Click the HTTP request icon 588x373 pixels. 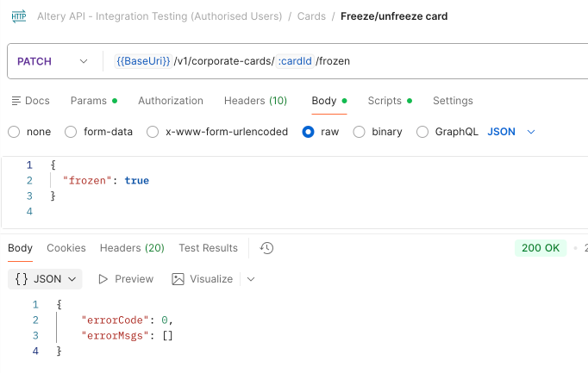point(19,16)
